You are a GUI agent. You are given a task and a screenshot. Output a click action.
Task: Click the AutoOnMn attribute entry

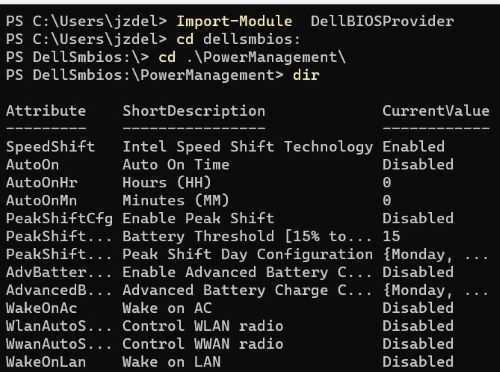(x=42, y=201)
